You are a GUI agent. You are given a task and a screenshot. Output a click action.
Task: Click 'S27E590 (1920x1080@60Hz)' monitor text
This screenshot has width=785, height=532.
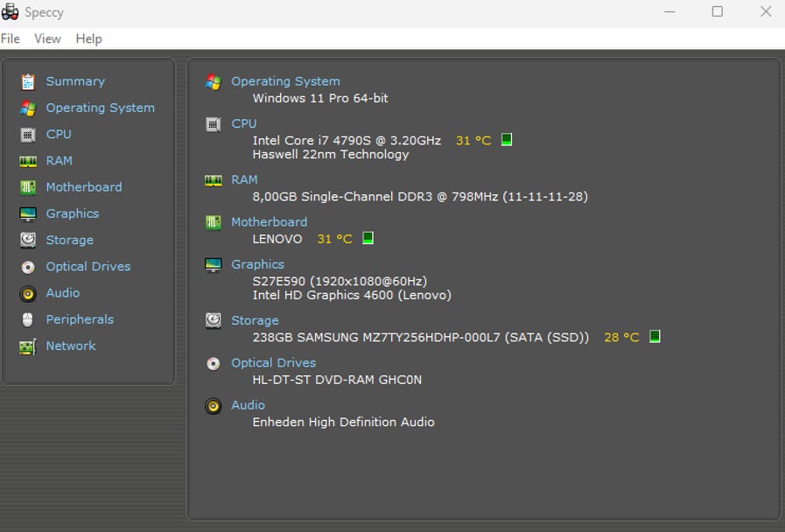click(x=340, y=281)
